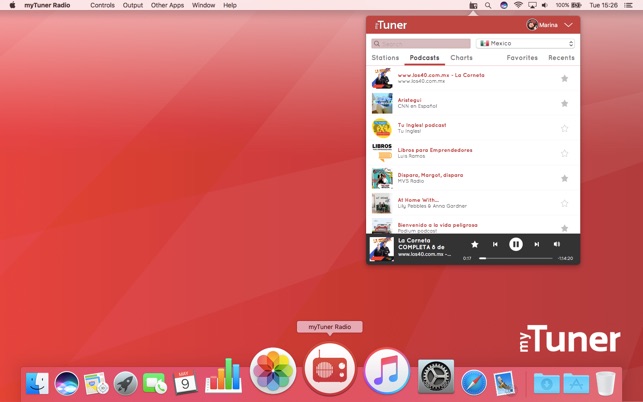This screenshot has width=643, height=402.
Task: Star the Libros para Emprendedores podcast
Action: pyautogui.click(x=564, y=153)
